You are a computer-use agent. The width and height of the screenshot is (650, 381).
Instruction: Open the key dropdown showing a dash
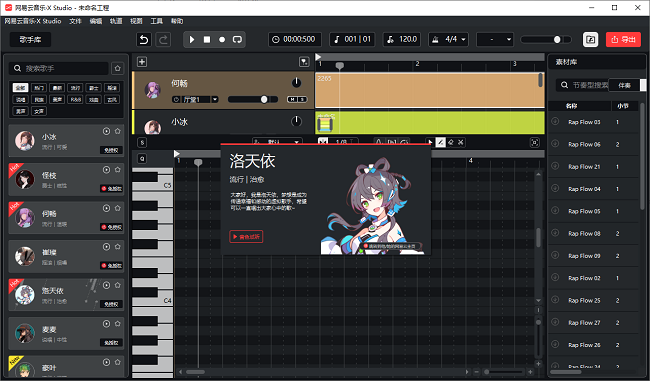495,39
